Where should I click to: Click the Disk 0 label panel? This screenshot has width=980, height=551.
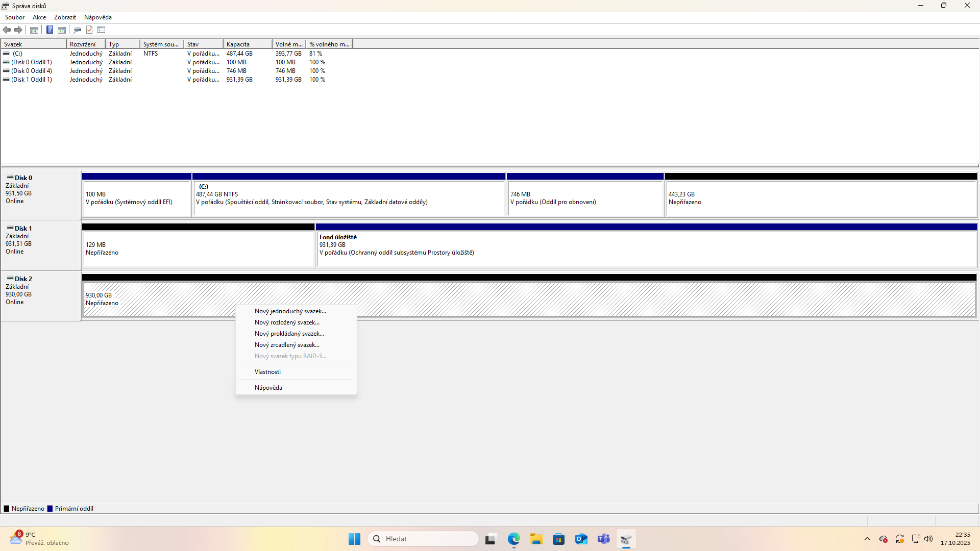tap(41, 194)
